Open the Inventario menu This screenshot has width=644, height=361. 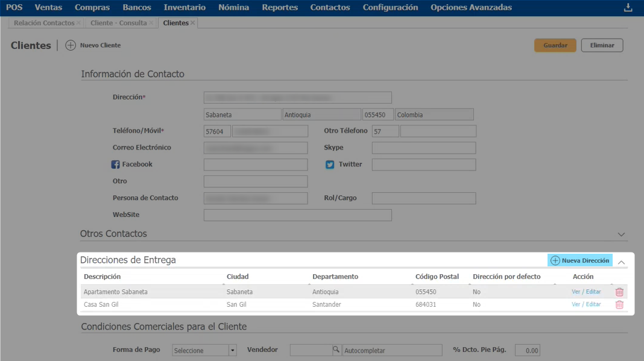coord(185,7)
